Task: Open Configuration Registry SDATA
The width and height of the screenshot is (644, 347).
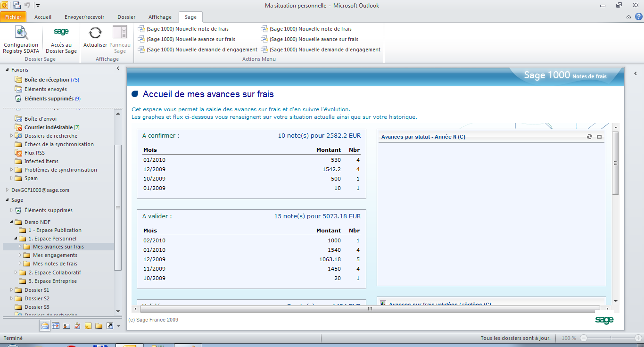Action: 21,40
